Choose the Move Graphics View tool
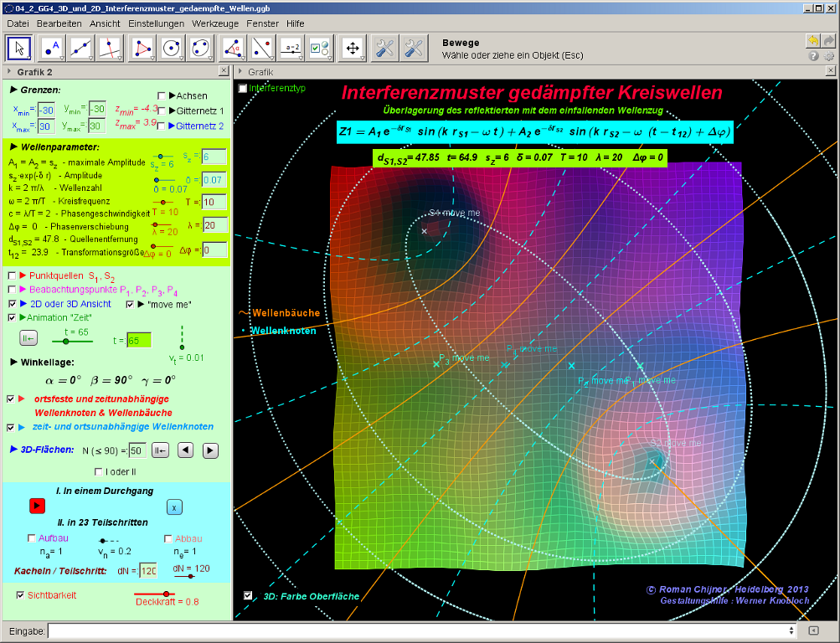The image size is (840, 643). point(353,49)
